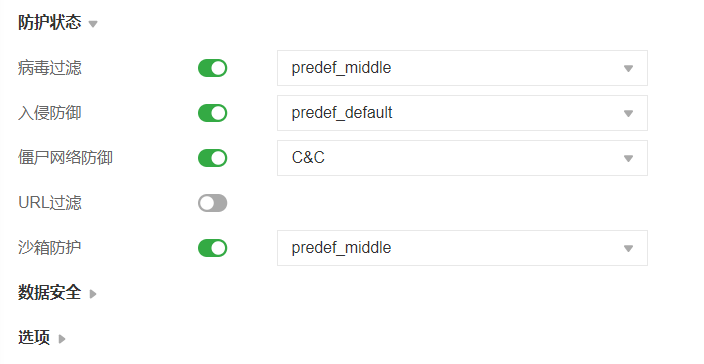Open the C&C botnet profile dropdown

point(462,158)
